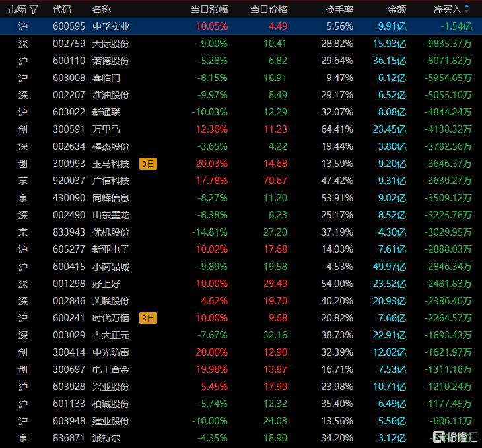Screen dimensions: 482x448
Task: Open the 兴业股份 stock name
Action: (111, 387)
